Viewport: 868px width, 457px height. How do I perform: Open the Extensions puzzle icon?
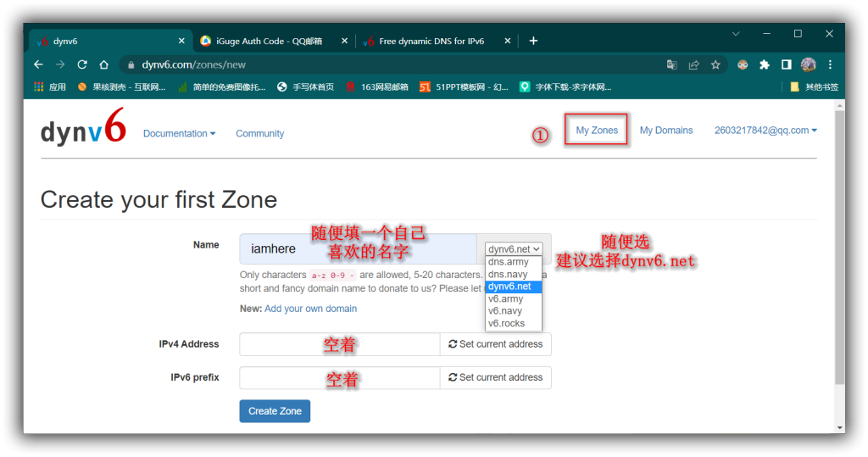click(x=765, y=64)
